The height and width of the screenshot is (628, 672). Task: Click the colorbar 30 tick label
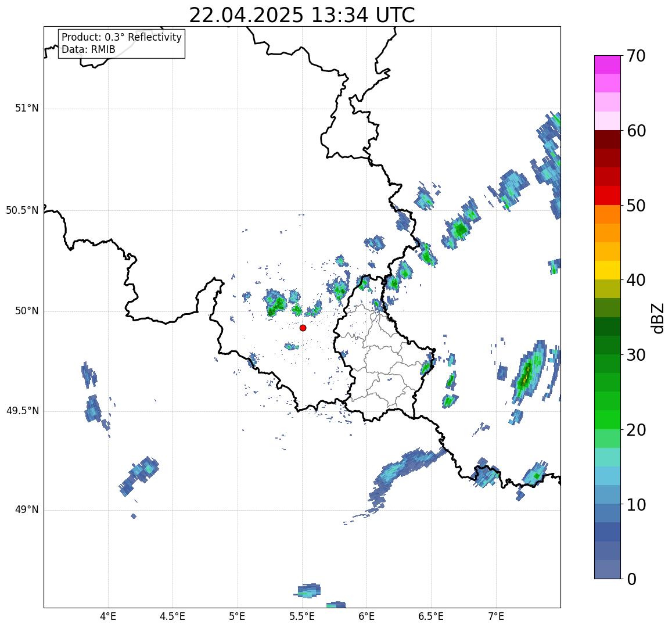tap(636, 354)
